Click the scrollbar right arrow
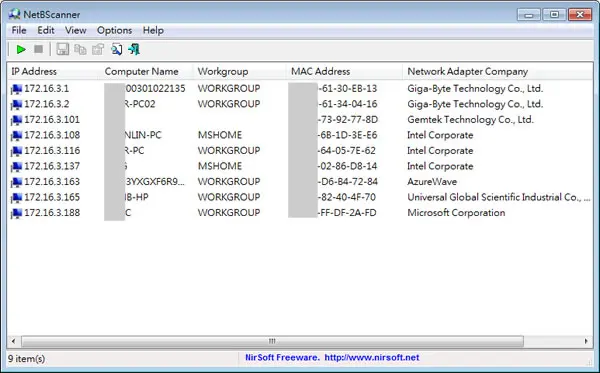Viewport: 600px width, 373px height. tap(586, 341)
